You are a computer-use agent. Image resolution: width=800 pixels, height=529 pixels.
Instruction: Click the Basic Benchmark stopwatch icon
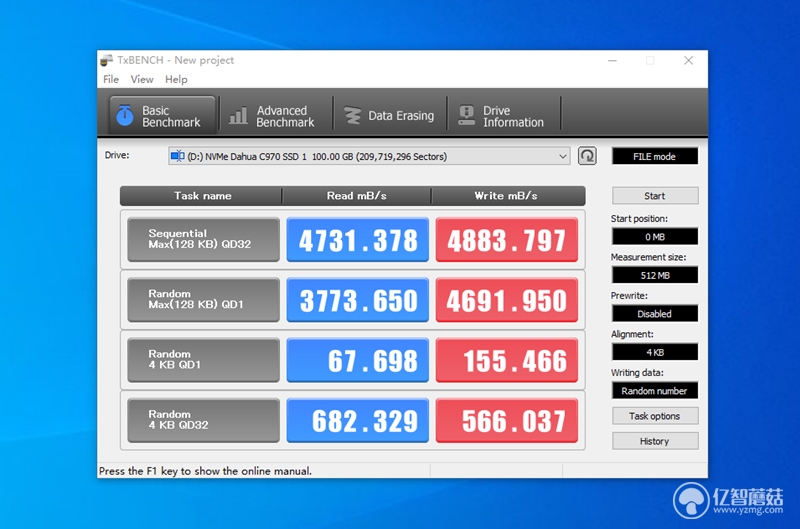click(125, 115)
